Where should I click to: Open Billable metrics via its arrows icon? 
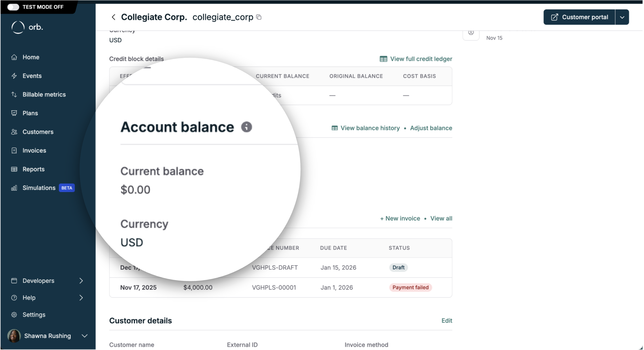pyautogui.click(x=14, y=94)
